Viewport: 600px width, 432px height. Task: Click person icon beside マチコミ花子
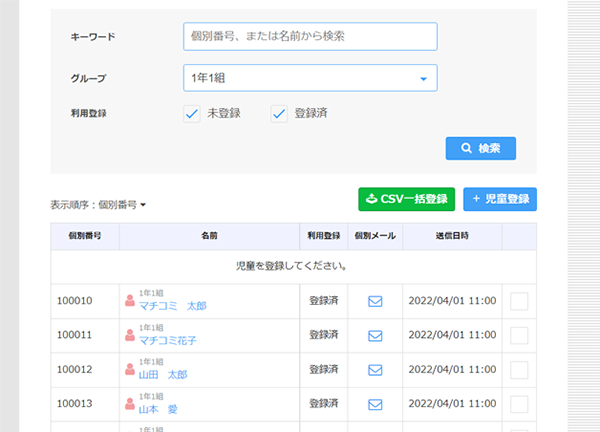click(x=129, y=335)
